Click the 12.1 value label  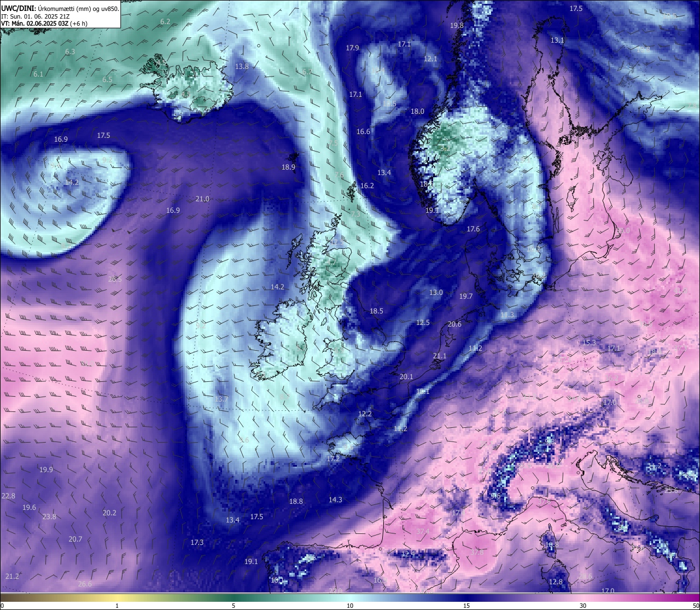coord(430,59)
